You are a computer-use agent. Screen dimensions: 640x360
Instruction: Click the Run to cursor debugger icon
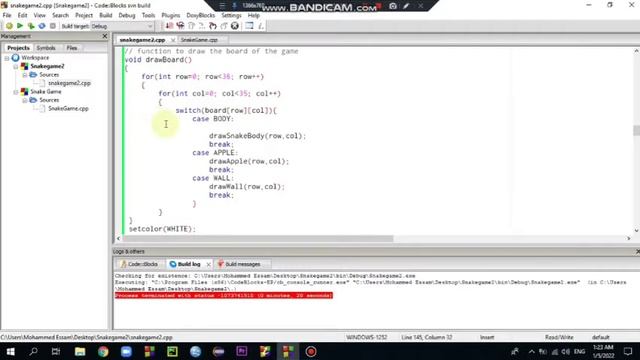tap(180, 26)
